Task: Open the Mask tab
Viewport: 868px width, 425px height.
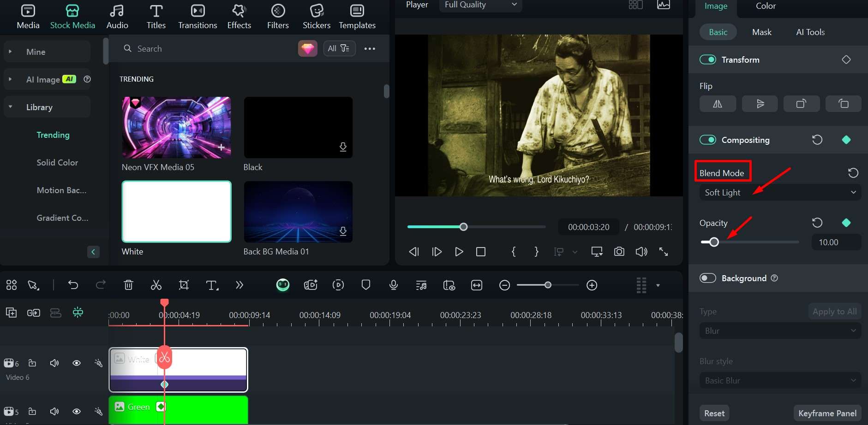Action: tap(761, 32)
